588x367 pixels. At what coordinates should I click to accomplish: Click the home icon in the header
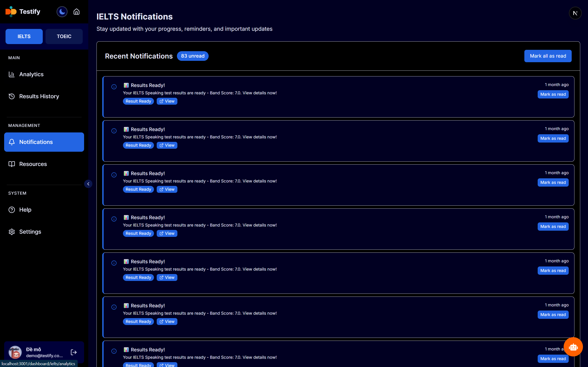pos(77,12)
